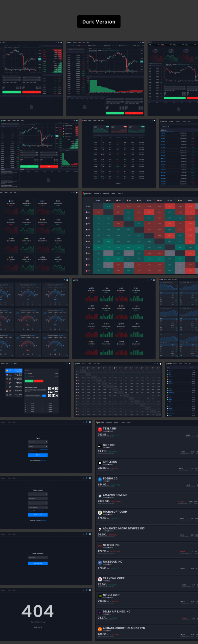The width and height of the screenshot is (198, 644).
Task: Open Others dropdown on Sign In page
Action: 14,422
